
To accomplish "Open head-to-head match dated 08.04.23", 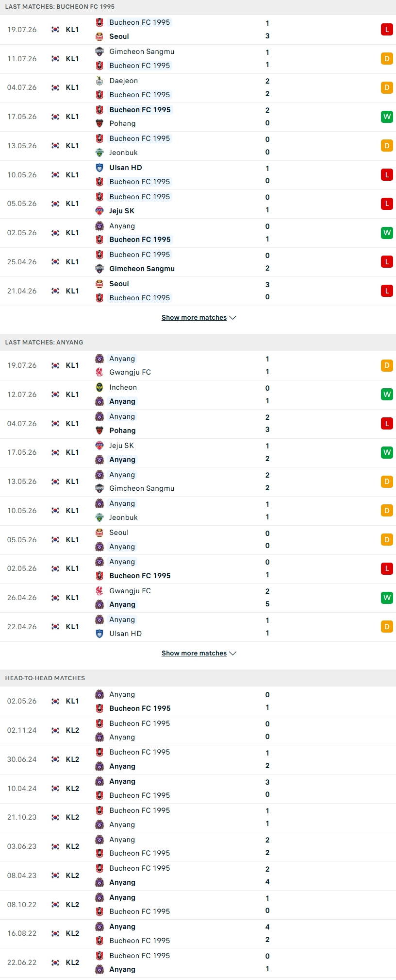I will [198, 876].
